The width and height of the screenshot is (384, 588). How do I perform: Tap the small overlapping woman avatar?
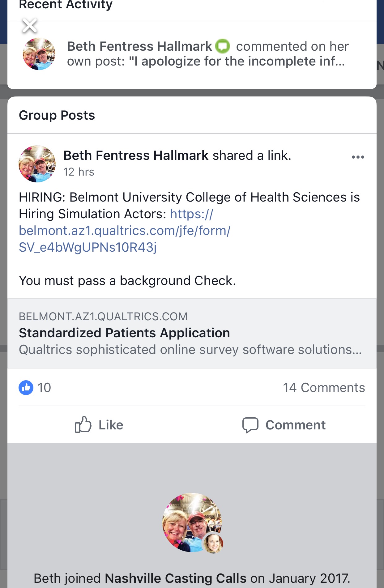[x=213, y=543]
